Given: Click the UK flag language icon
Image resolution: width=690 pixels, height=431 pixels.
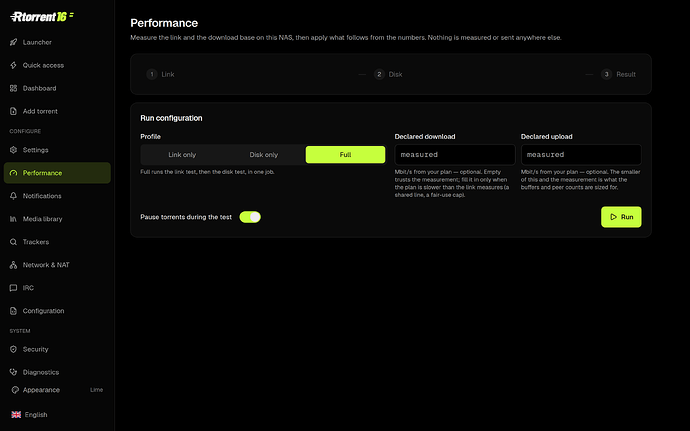Looking at the screenshot, I should tap(16, 415).
